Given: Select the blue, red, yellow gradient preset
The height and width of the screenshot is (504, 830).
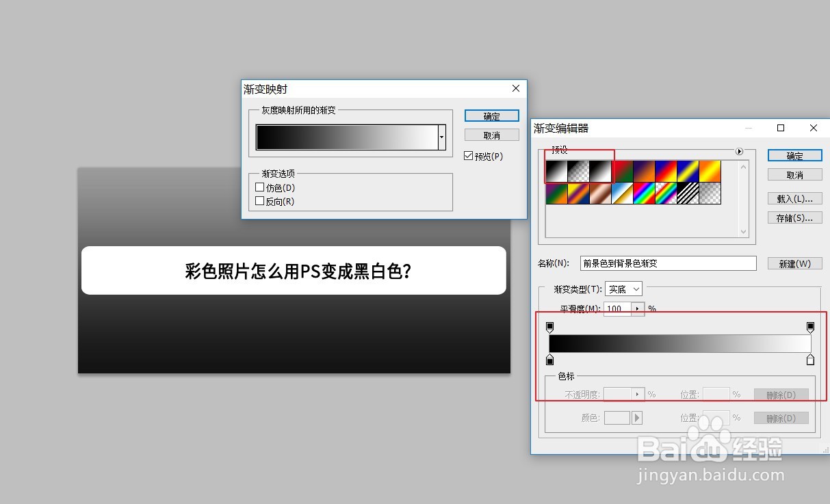Looking at the screenshot, I should pyautogui.click(x=666, y=171).
